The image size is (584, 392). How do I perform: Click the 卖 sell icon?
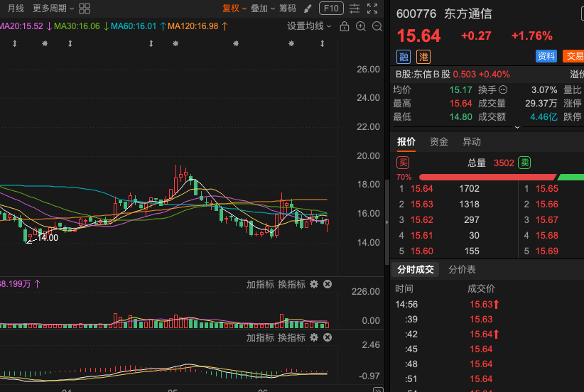tap(524, 163)
